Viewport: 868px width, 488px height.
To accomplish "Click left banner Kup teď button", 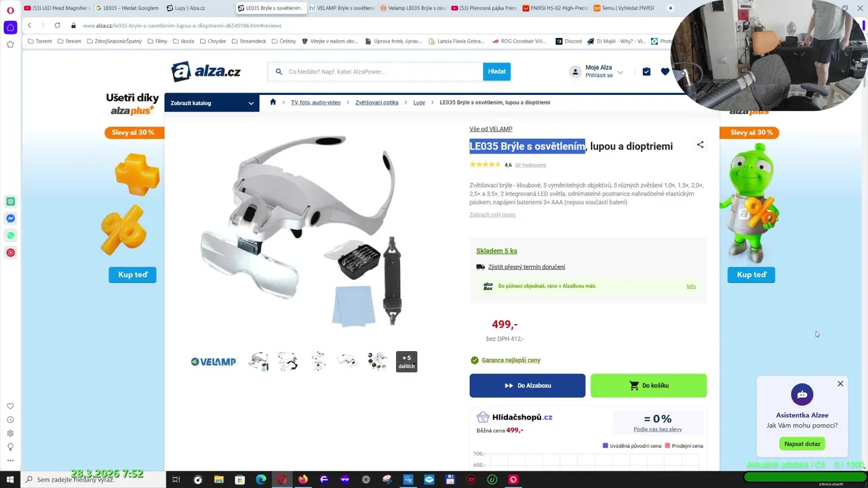I will coord(132,274).
